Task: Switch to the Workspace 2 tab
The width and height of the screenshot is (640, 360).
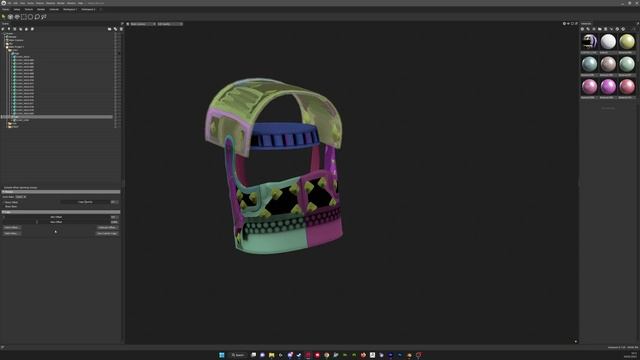Action: pos(88,9)
